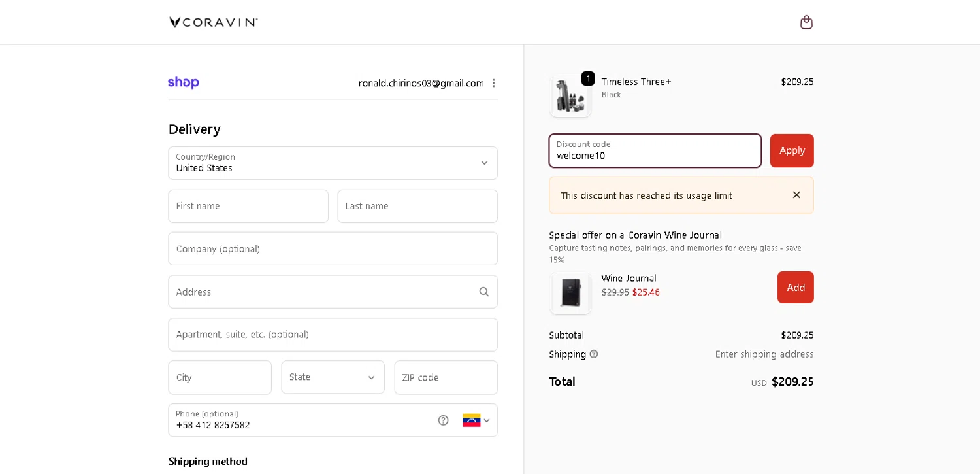This screenshot has width=980, height=474.
Task: Click the City field
Action: click(220, 377)
